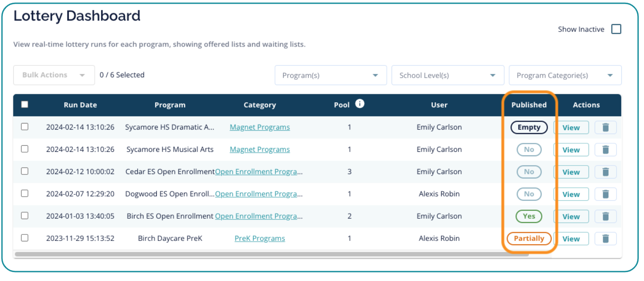Select the Birch Daycare PreK row checkbox
Image resolution: width=644 pixels, height=281 pixels.
(x=25, y=238)
